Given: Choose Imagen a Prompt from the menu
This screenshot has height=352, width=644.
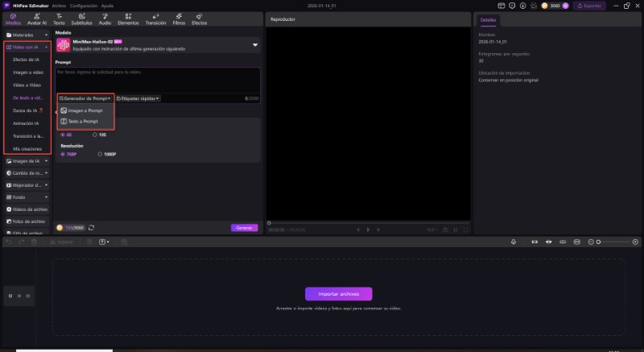Looking at the screenshot, I should pos(85,110).
